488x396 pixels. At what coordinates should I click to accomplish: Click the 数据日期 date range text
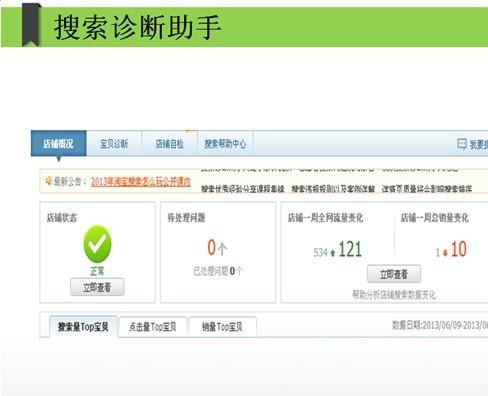pos(440,325)
